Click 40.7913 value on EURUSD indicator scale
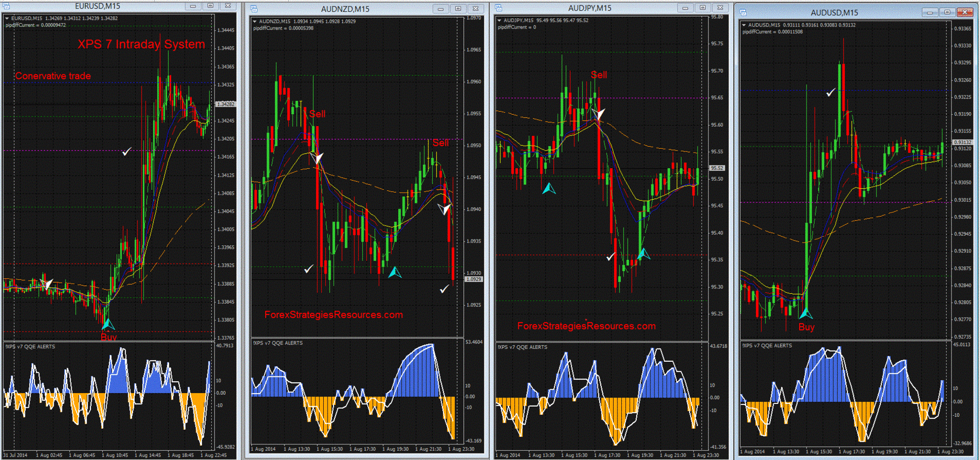Viewport: 980px width, 460px height. (x=225, y=345)
